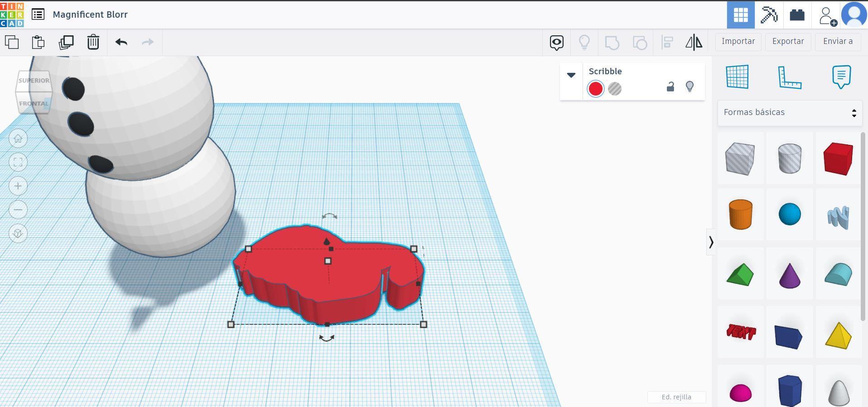Viewport: 868px width, 407px height.
Task: Click the FRONTAL face of view cube
Action: 34,103
